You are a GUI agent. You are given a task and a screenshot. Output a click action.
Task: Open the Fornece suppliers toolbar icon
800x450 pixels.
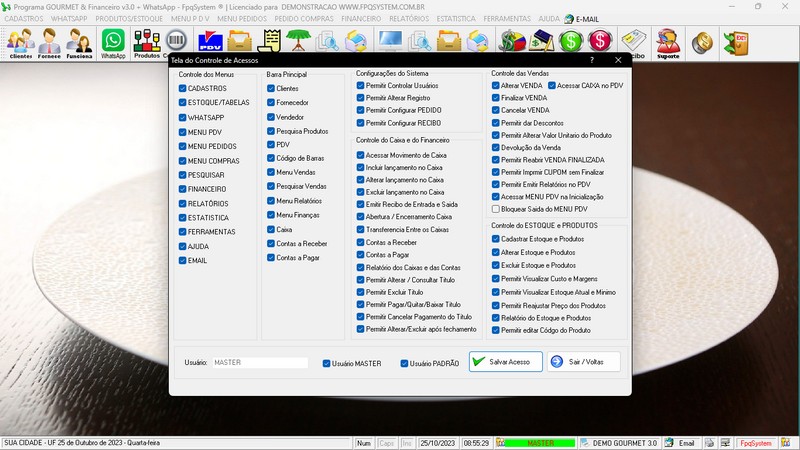pos(49,43)
